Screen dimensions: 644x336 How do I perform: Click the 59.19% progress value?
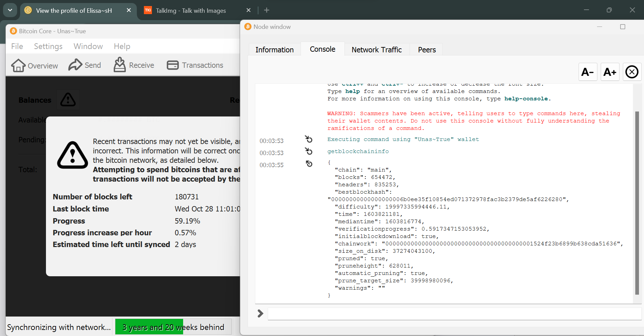coord(187,221)
